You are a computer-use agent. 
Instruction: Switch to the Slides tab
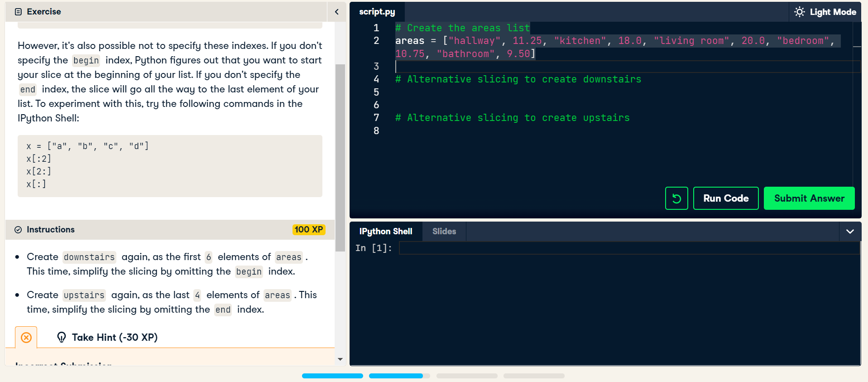point(444,231)
